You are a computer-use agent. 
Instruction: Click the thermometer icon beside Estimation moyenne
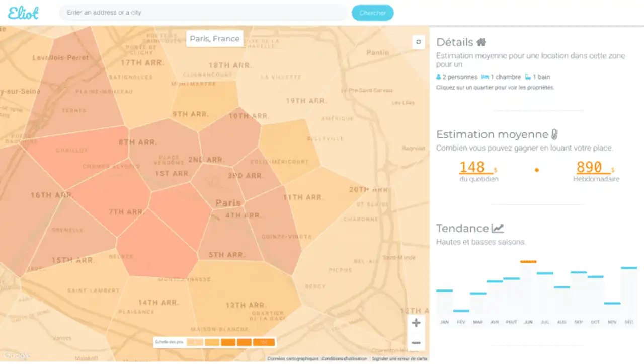click(x=554, y=134)
